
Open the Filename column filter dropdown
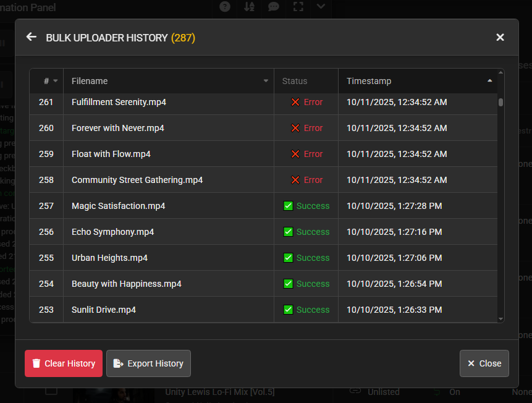click(266, 81)
